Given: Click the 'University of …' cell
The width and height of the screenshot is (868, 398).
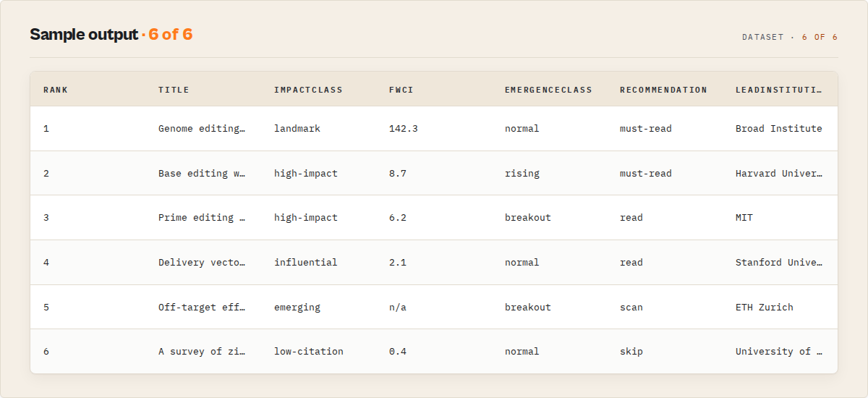Looking at the screenshot, I should [x=779, y=352].
